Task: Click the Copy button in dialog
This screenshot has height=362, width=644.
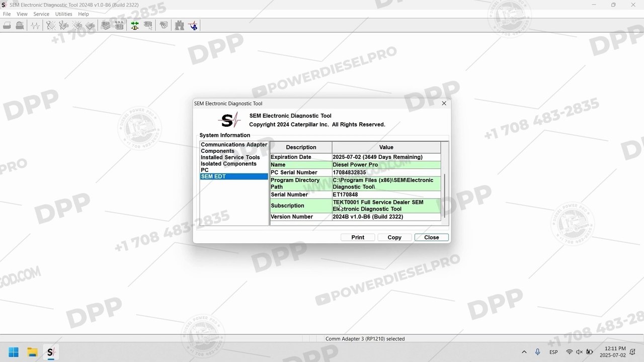Action: 394,237
